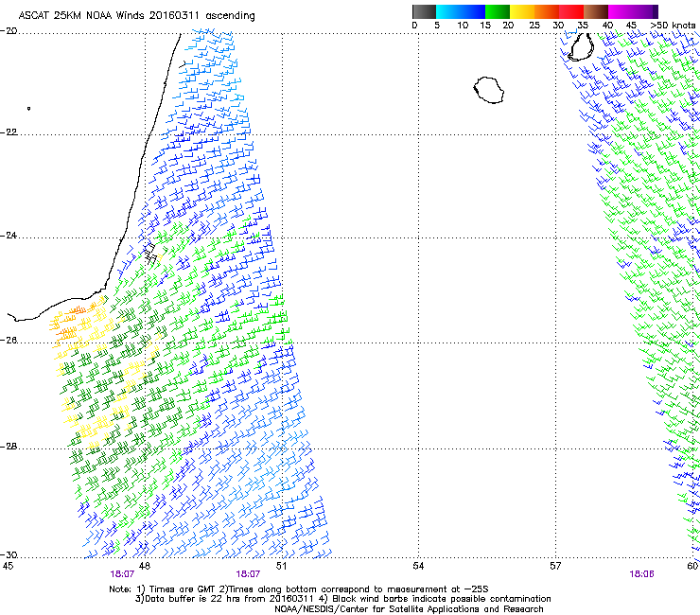700x615 pixels.
Task: Click the purple 18:06 swath time label
Action: point(641,574)
